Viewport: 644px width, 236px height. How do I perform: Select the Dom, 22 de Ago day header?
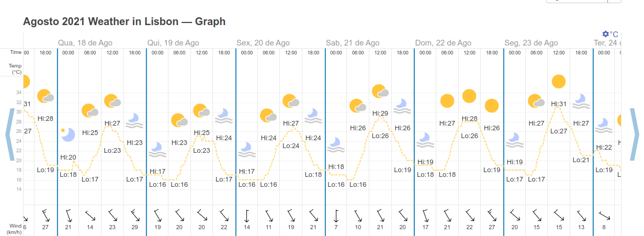[442, 43]
